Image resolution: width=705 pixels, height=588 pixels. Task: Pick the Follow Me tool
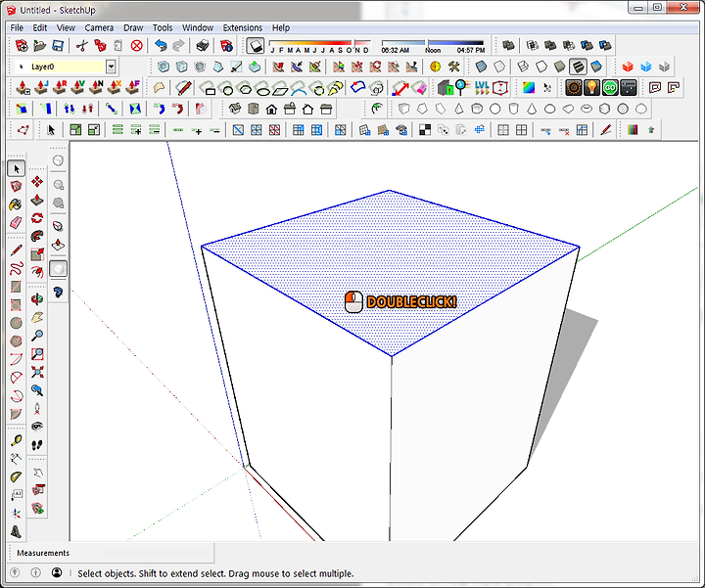tap(37, 237)
